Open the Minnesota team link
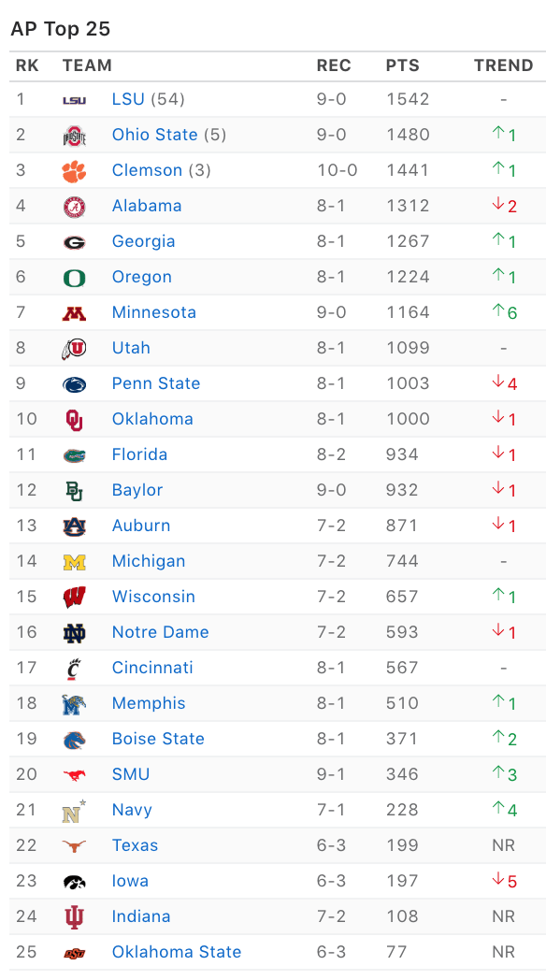 coord(153,312)
